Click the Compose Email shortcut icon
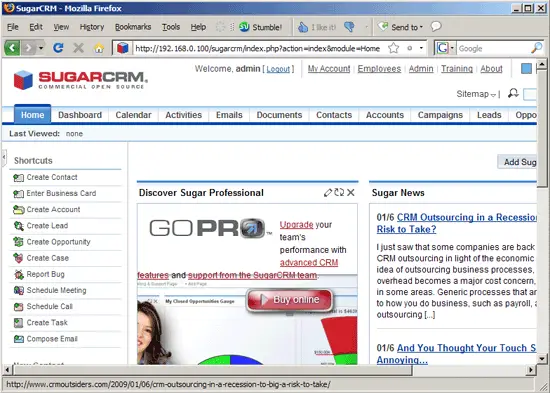 pos(19,339)
